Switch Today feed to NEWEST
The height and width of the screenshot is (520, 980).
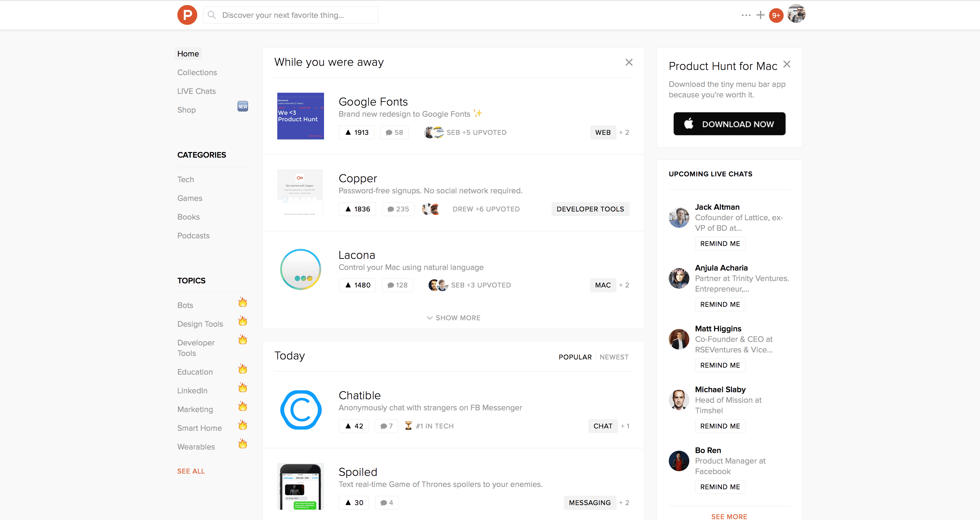point(614,357)
